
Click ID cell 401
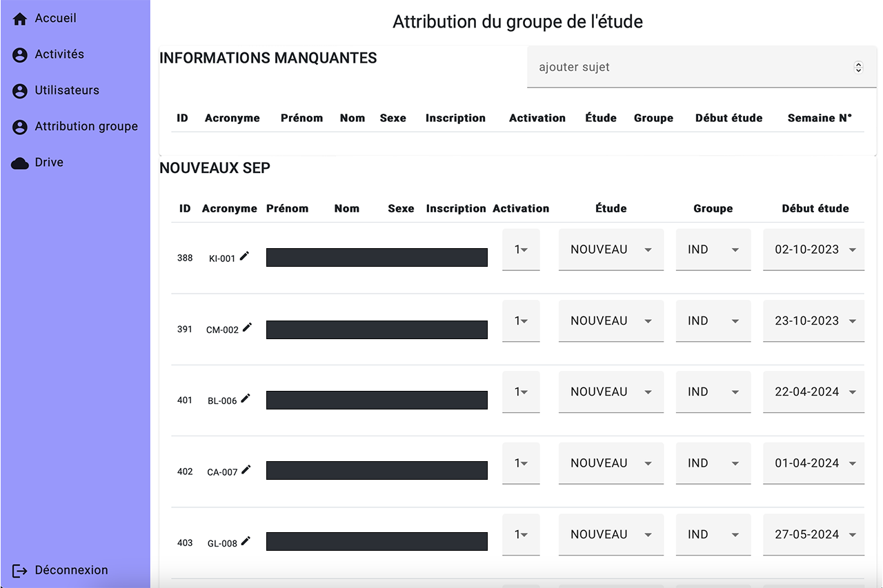(185, 400)
